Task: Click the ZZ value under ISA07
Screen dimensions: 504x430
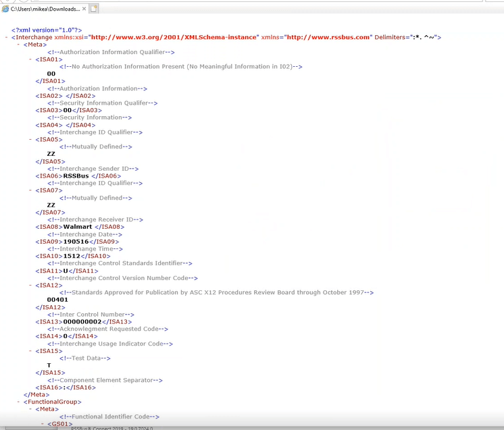Action: click(x=51, y=205)
